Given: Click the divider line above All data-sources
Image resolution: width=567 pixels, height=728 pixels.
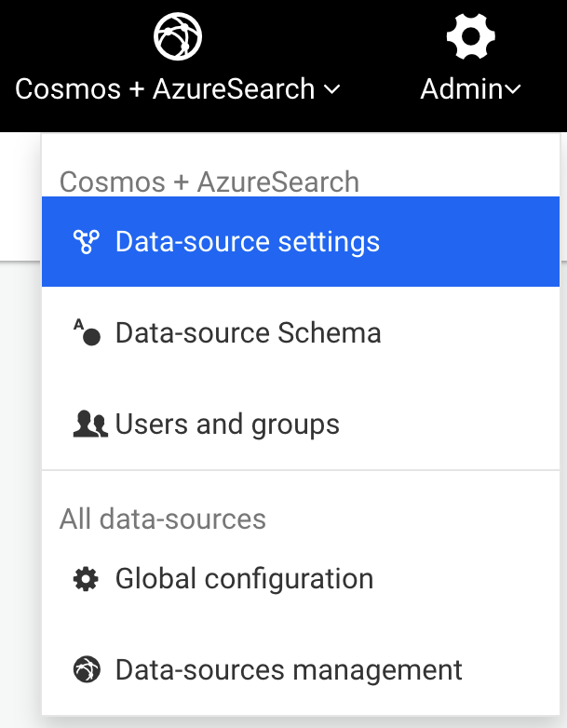Looking at the screenshot, I should point(301,470).
